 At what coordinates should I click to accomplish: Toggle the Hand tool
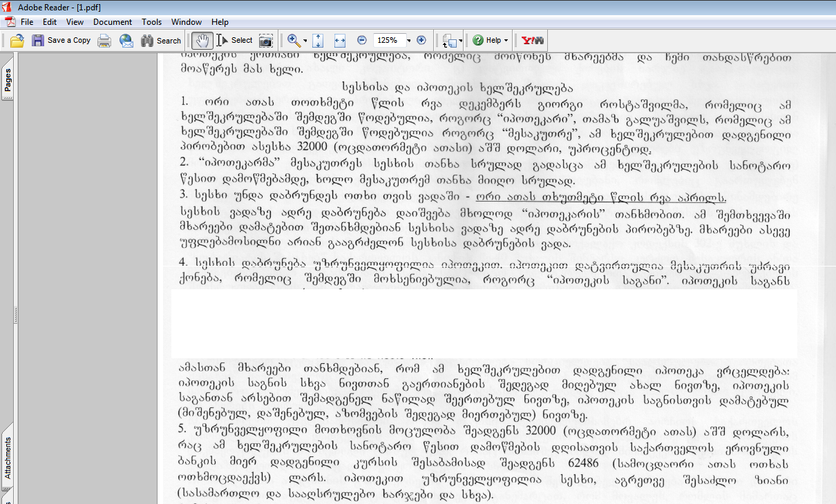tap(201, 41)
